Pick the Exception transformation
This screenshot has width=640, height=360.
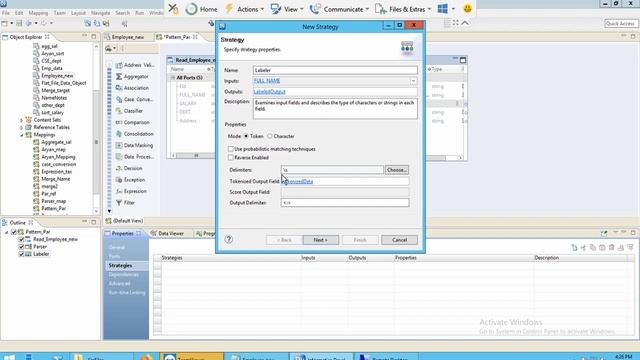(x=130, y=179)
